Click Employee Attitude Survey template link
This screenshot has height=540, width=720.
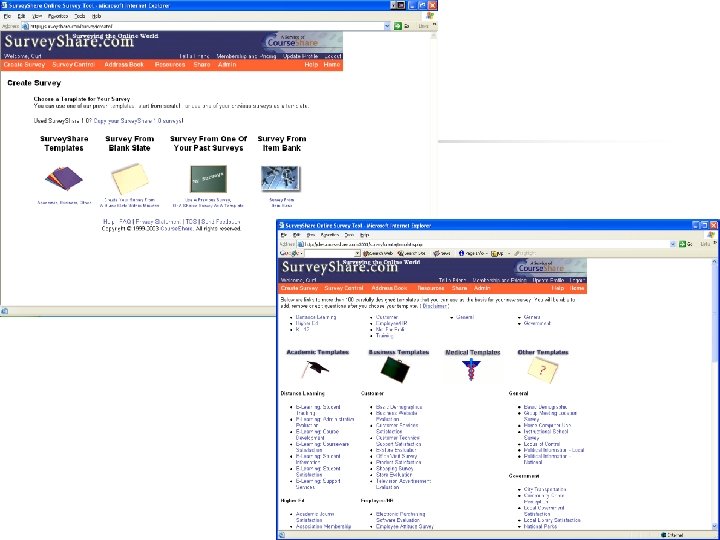(x=405, y=526)
